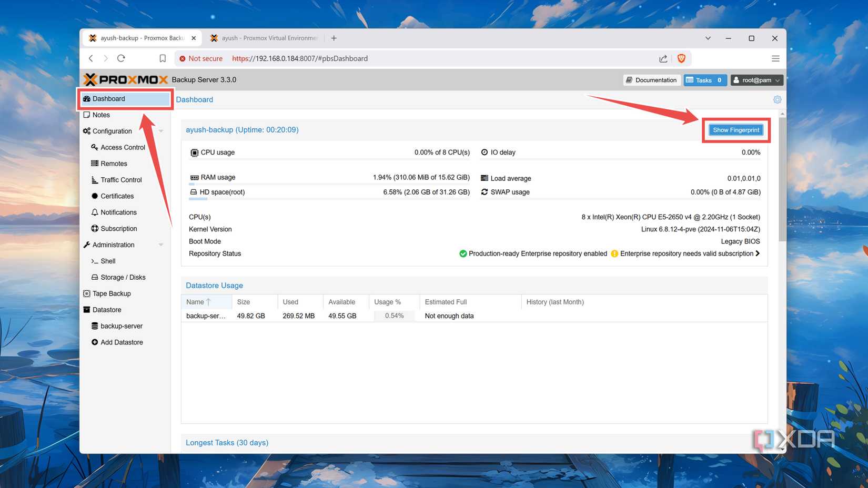Open the browser hamburger menu
The height and width of the screenshot is (488, 868).
tap(775, 58)
